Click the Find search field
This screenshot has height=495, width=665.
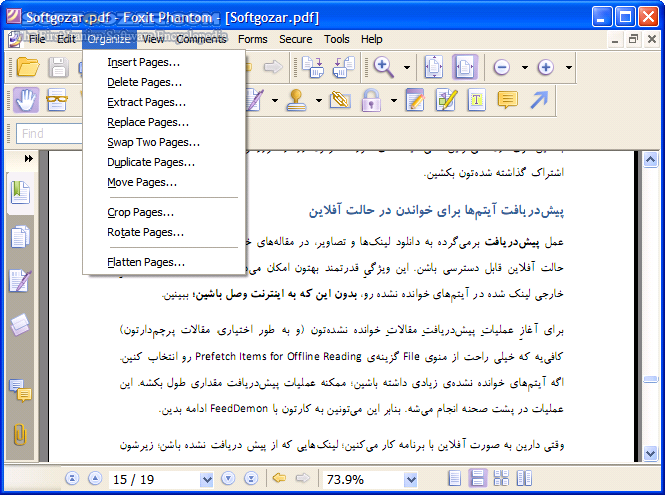coord(49,134)
